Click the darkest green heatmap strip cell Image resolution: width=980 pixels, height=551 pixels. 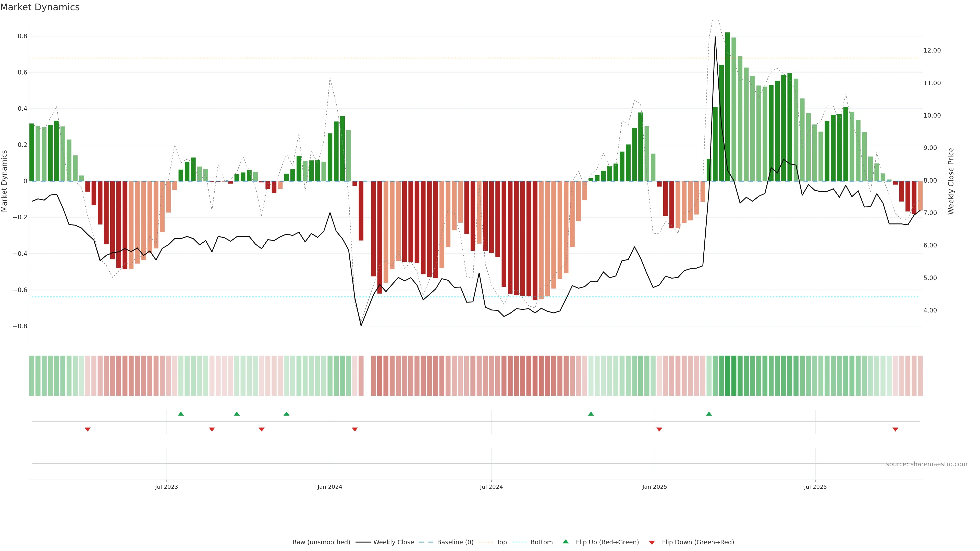pyautogui.click(x=727, y=376)
